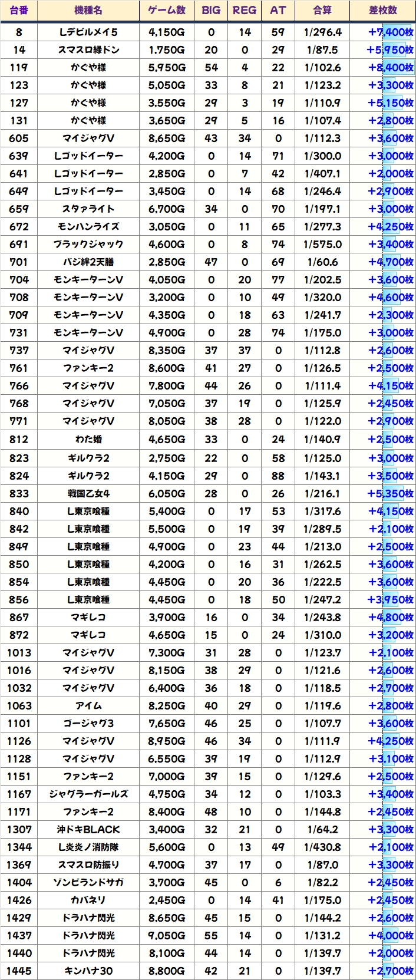Click machine number 131
The width and height of the screenshot is (416, 980).
(x=19, y=120)
